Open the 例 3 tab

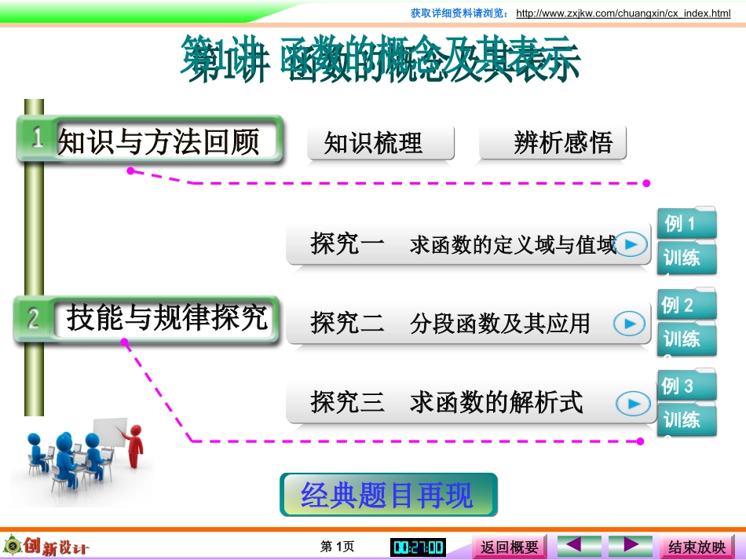[686, 385]
